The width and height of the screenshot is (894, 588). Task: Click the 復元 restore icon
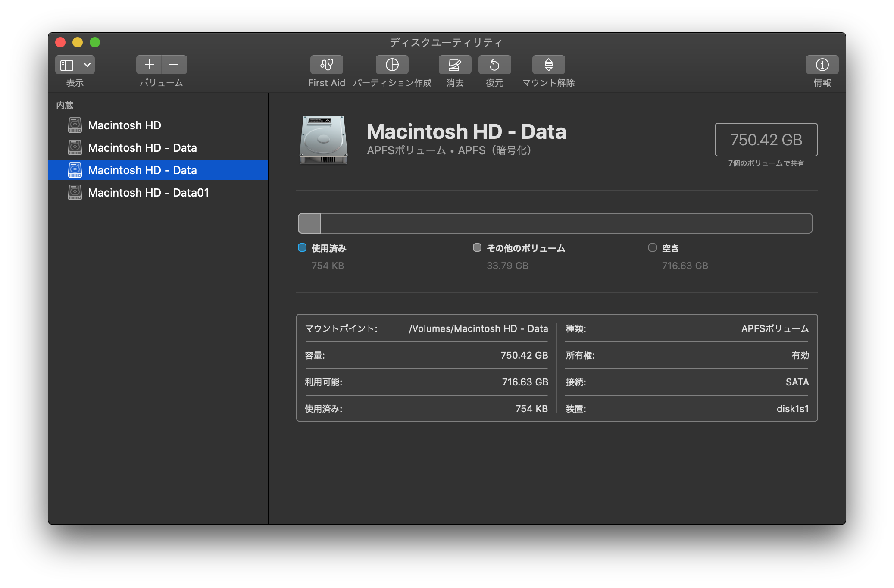tap(494, 65)
